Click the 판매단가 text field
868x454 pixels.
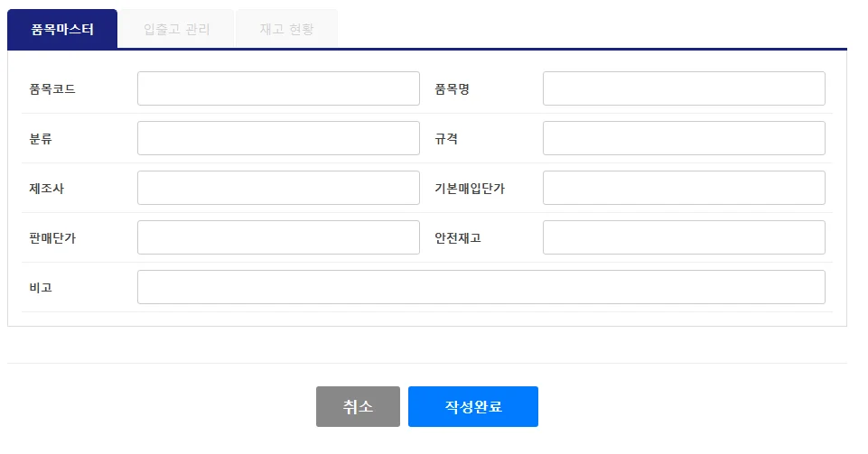pyautogui.click(x=278, y=237)
